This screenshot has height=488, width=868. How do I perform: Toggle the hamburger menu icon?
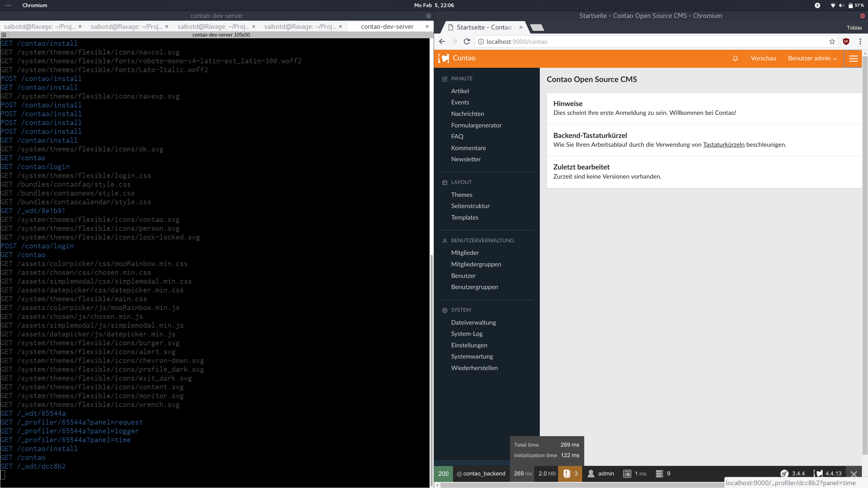tap(853, 58)
